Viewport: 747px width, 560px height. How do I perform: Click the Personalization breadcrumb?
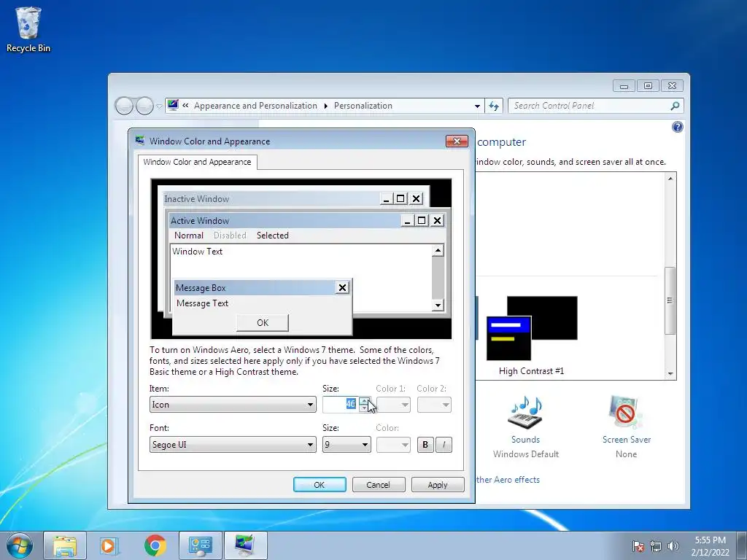point(363,106)
